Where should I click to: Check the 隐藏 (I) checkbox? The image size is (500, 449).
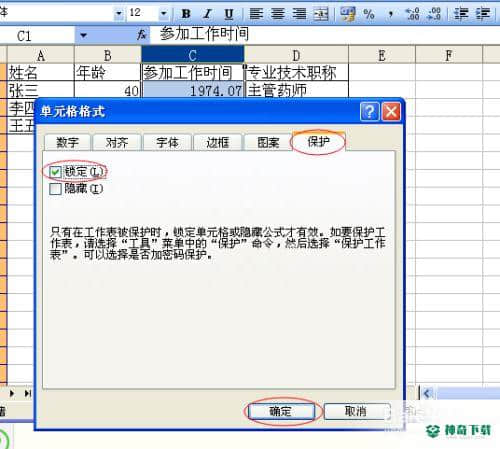[x=55, y=189]
